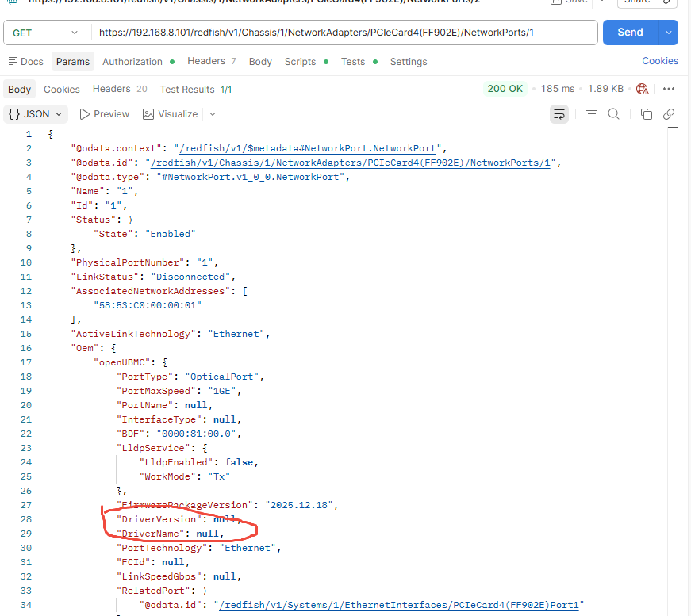Select the Params tab
691x616 pixels.
click(73, 62)
